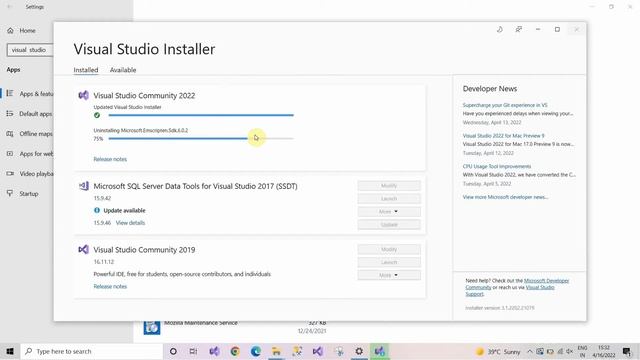Click the 'Type here to search' taskbar box

(x=92, y=351)
